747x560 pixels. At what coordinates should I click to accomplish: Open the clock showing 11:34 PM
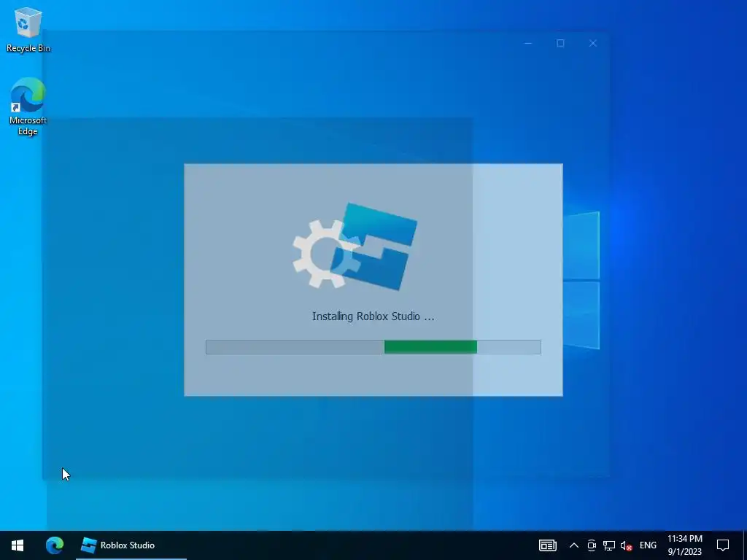pos(684,545)
